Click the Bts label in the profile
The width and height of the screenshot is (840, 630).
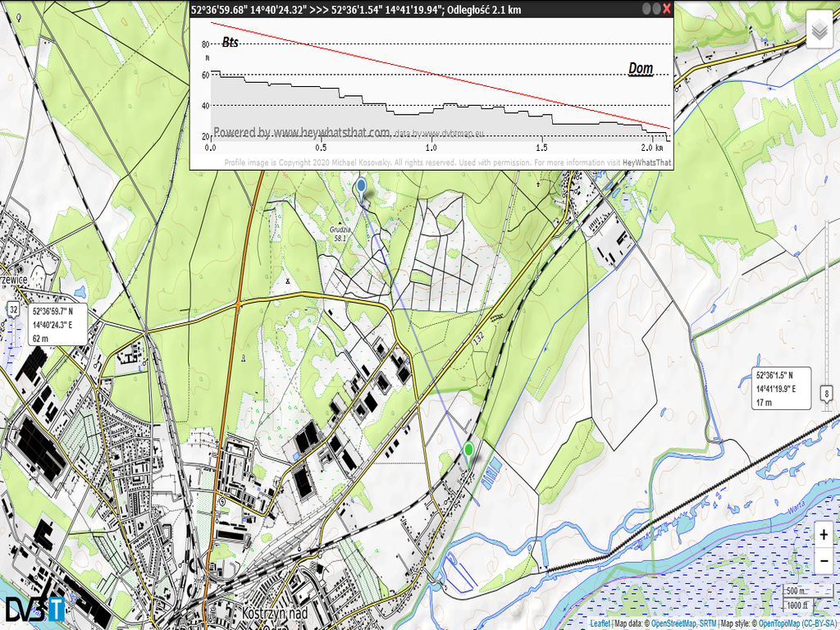(x=230, y=43)
